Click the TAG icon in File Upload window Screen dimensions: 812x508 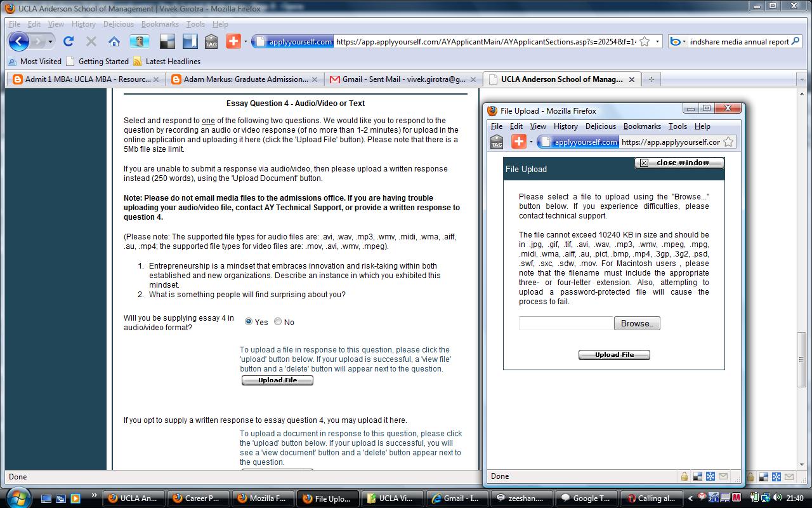(497, 142)
